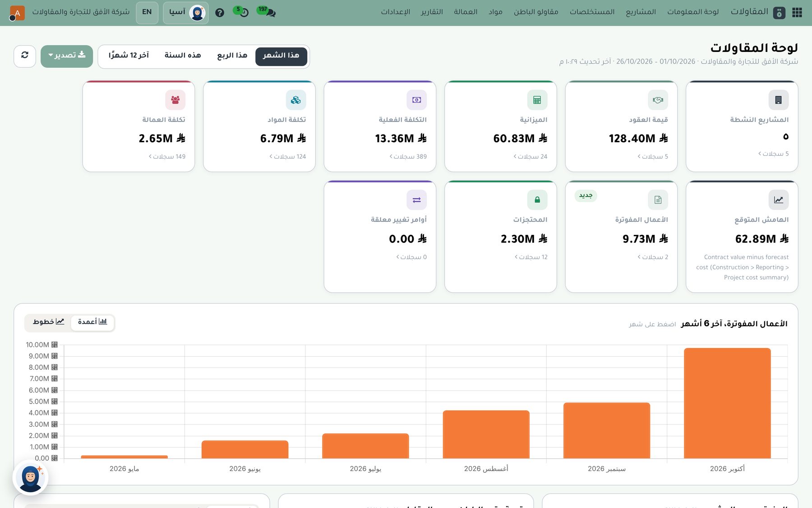Click the handshake icon on قيمة العقود card

click(x=658, y=100)
